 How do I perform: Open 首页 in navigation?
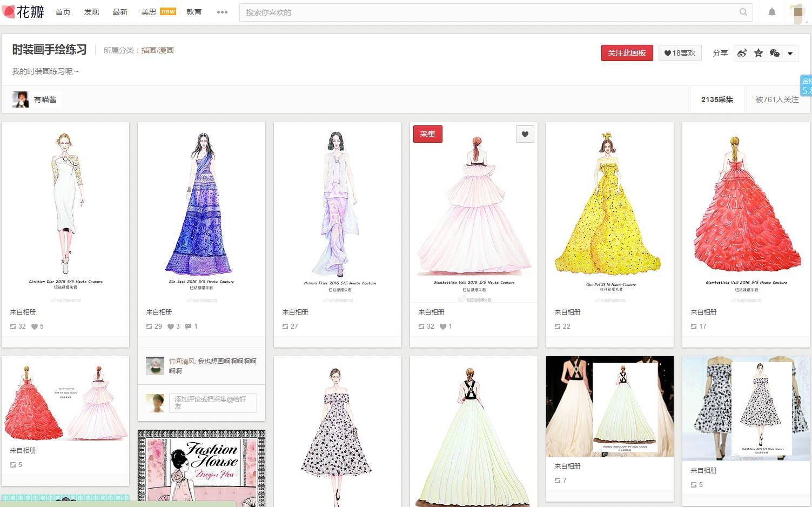coord(63,12)
